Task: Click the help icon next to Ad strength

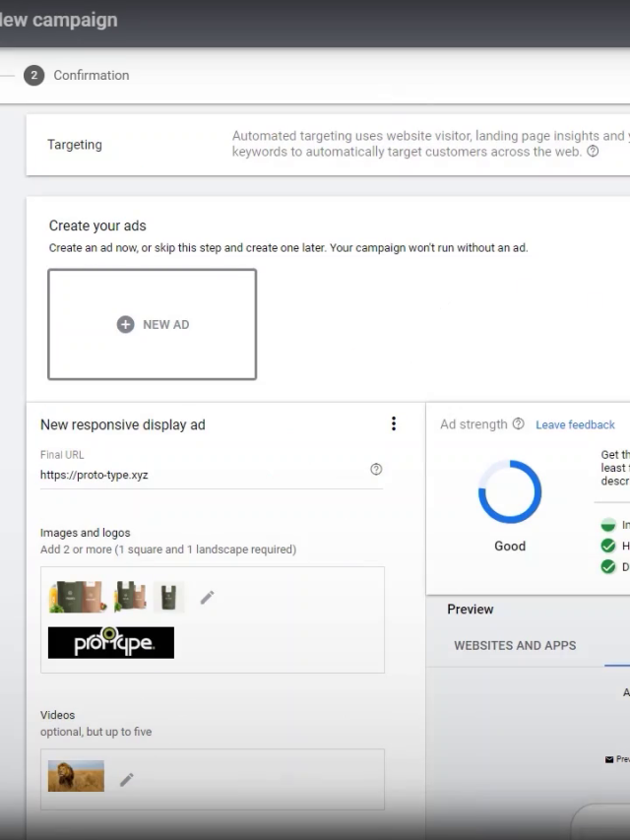Action: click(x=519, y=424)
